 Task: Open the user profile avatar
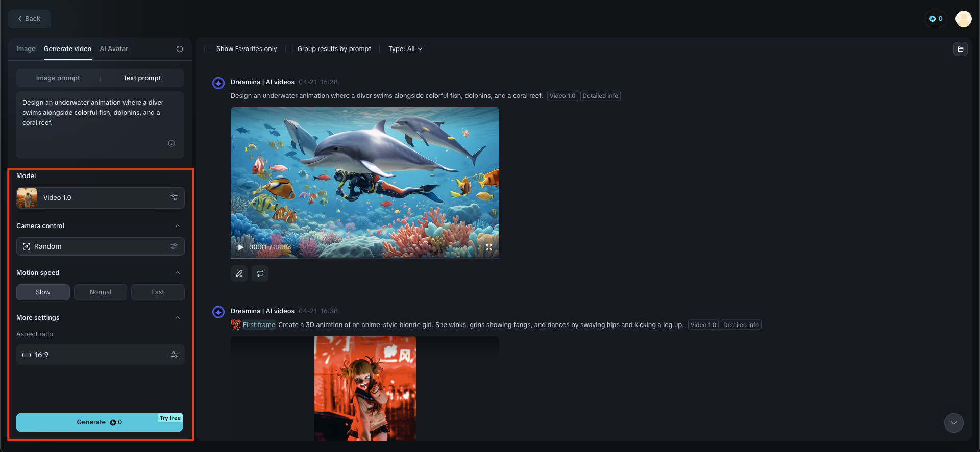tap(964, 19)
